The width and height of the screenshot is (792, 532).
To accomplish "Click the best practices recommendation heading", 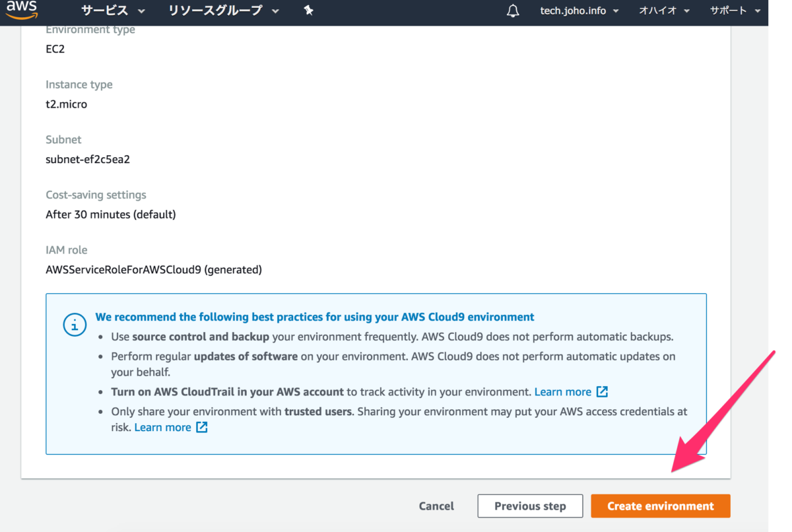I will tap(314, 317).
